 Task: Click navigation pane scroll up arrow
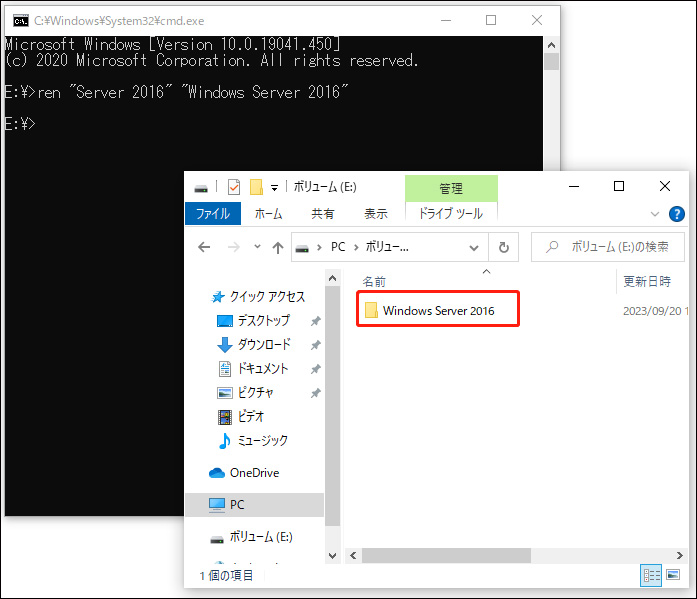pyautogui.click(x=332, y=279)
